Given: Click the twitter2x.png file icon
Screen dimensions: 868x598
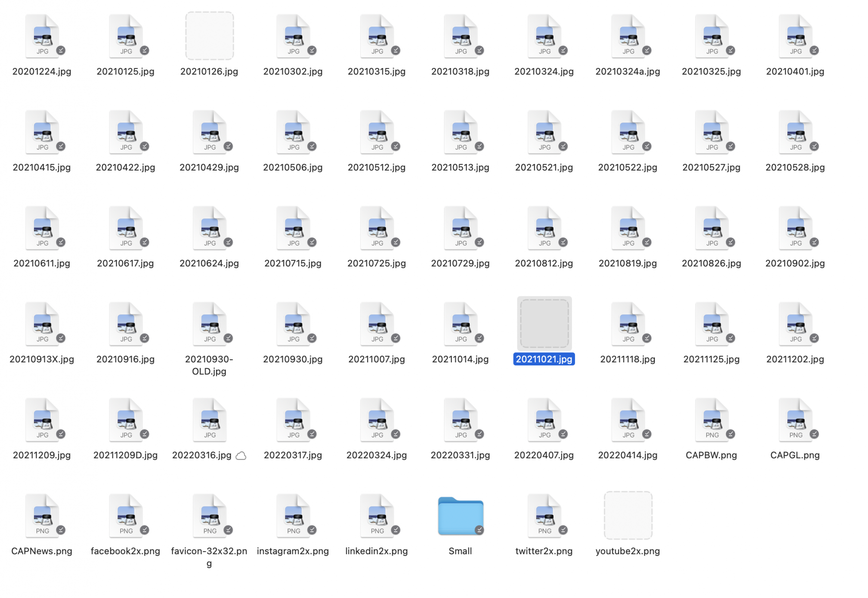Looking at the screenshot, I should (x=544, y=516).
